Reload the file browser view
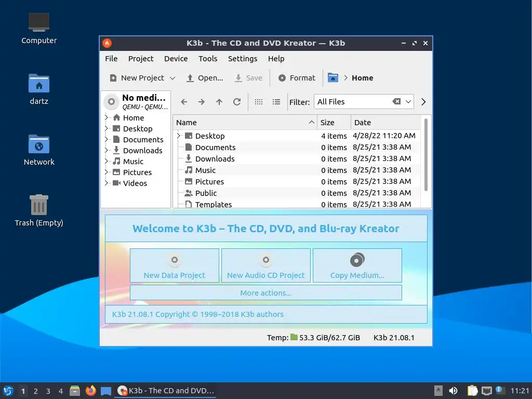Screen dimensions: 532x399 click(x=237, y=102)
